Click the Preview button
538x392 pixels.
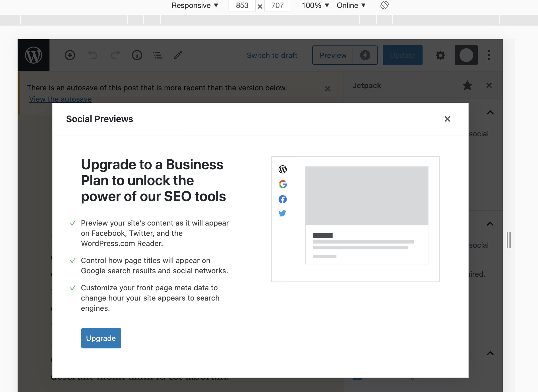tap(333, 55)
